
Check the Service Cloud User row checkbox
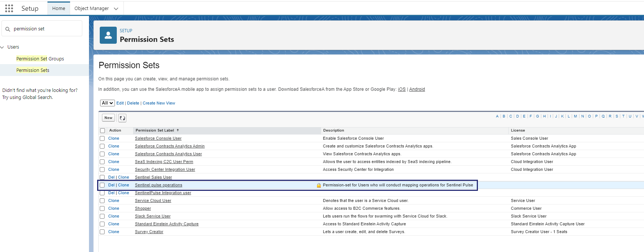pyautogui.click(x=102, y=200)
